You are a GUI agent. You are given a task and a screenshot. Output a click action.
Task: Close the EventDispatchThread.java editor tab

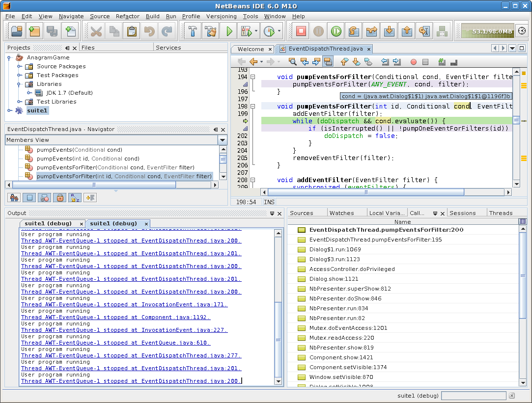(x=369, y=50)
